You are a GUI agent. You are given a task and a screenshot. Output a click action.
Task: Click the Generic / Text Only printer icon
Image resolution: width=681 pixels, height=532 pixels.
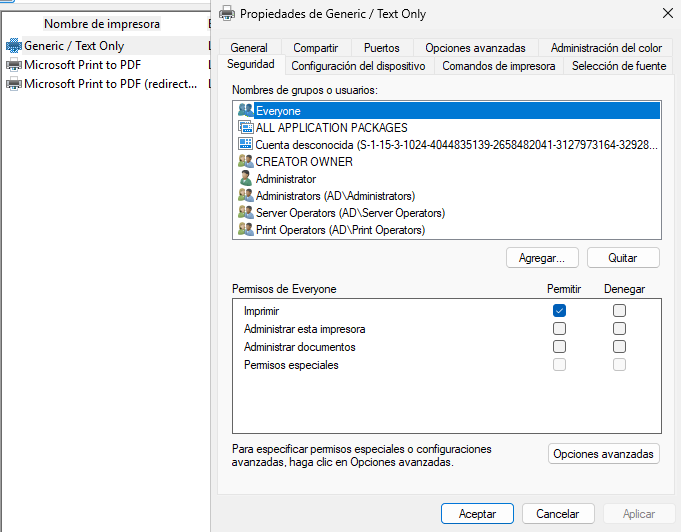(x=13, y=46)
